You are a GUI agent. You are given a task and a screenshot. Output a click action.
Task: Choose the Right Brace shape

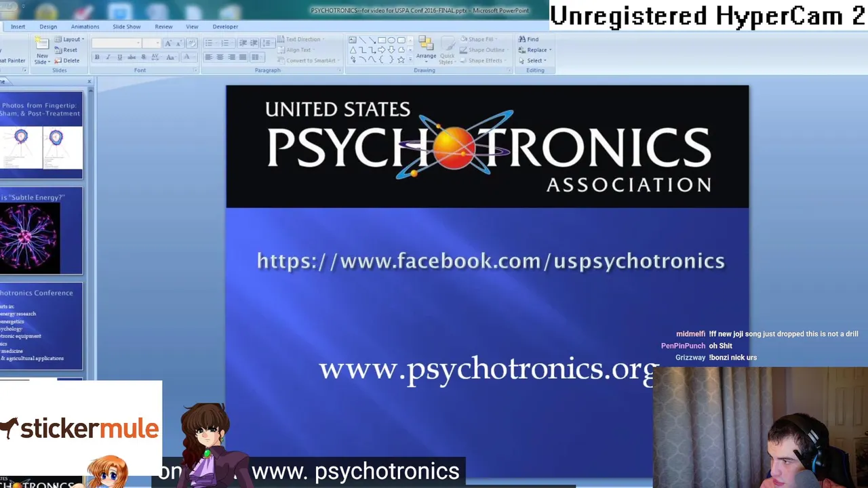(x=391, y=60)
